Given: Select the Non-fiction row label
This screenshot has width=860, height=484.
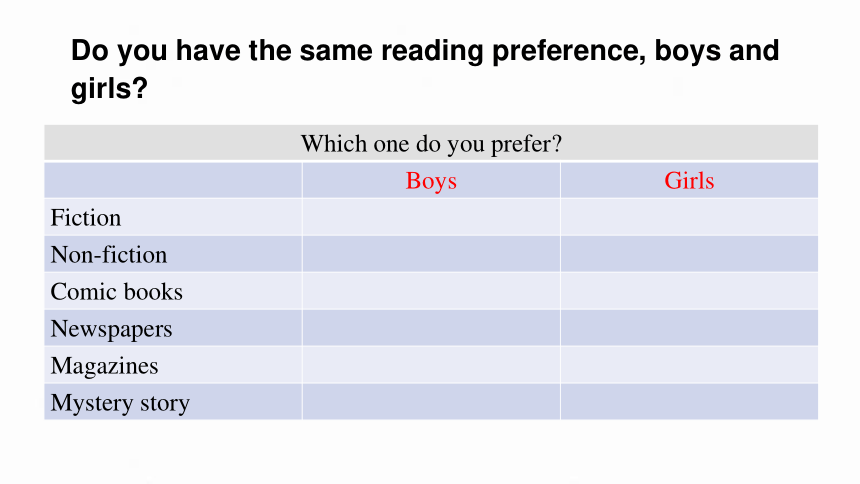Looking at the screenshot, I should coord(109,255).
